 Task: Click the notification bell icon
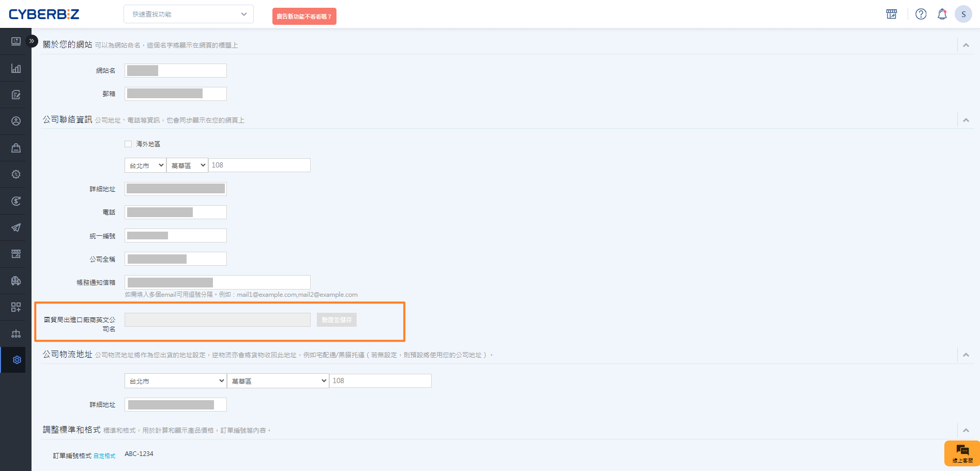pos(942,14)
